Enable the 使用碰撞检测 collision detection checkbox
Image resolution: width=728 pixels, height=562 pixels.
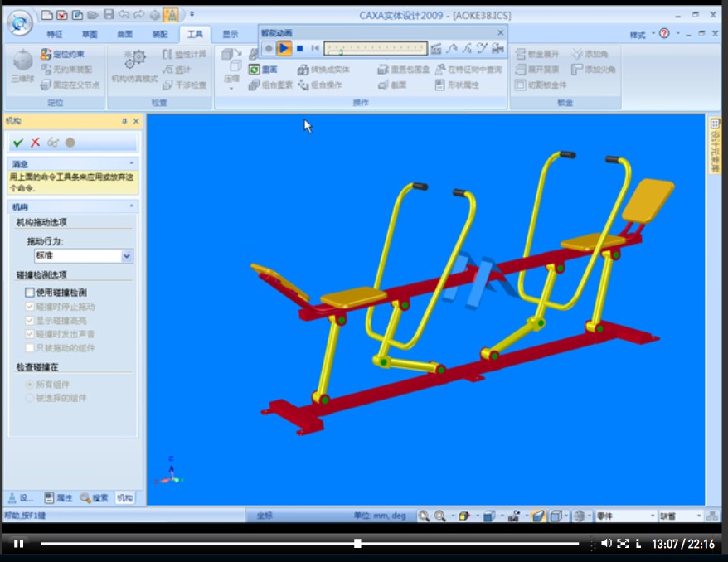coord(30,292)
